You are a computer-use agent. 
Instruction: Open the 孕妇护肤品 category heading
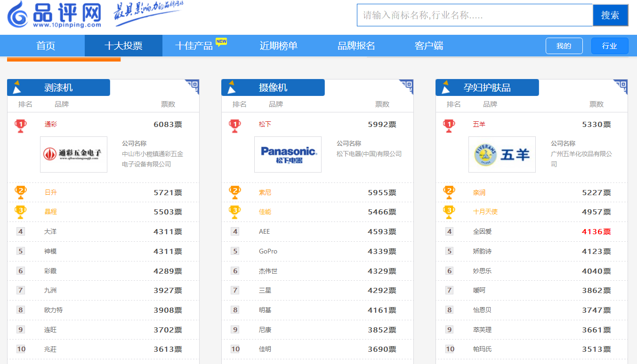487,87
